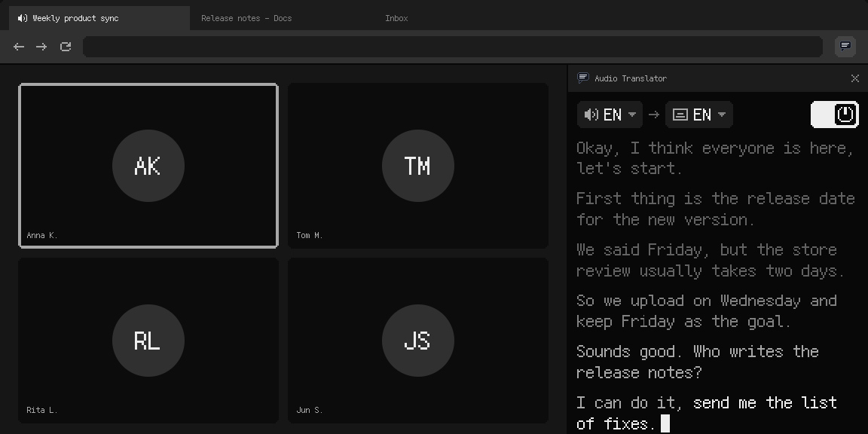868x434 pixels.
Task: Open the caption target language EN dropdown
Action: coord(699,115)
